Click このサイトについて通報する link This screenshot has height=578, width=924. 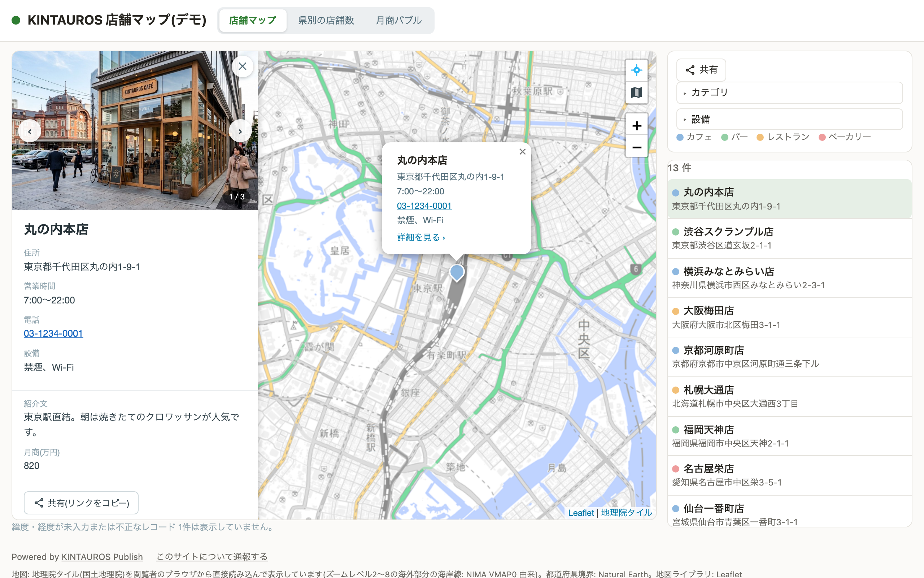click(x=212, y=557)
